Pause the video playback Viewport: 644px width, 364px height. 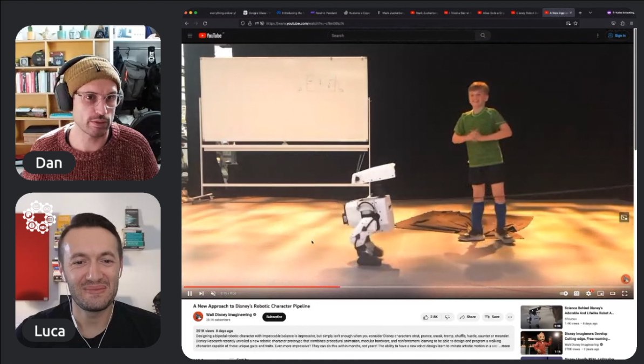coord(189,293)
